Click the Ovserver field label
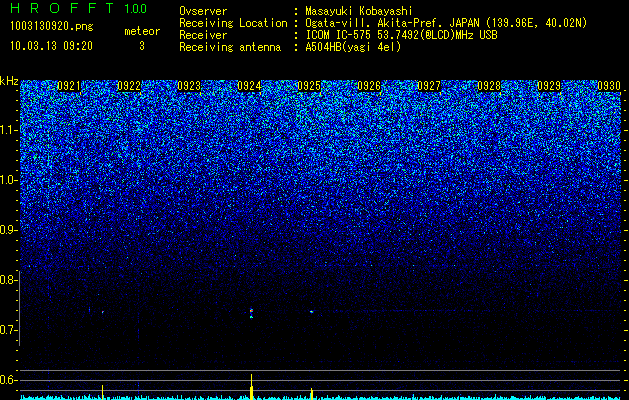 [203, 11]
